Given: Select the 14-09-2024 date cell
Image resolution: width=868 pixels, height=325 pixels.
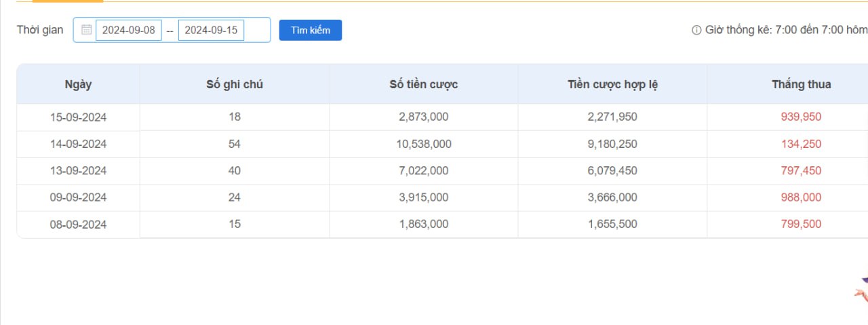Looking at the screenshot, I should [78, 144].
